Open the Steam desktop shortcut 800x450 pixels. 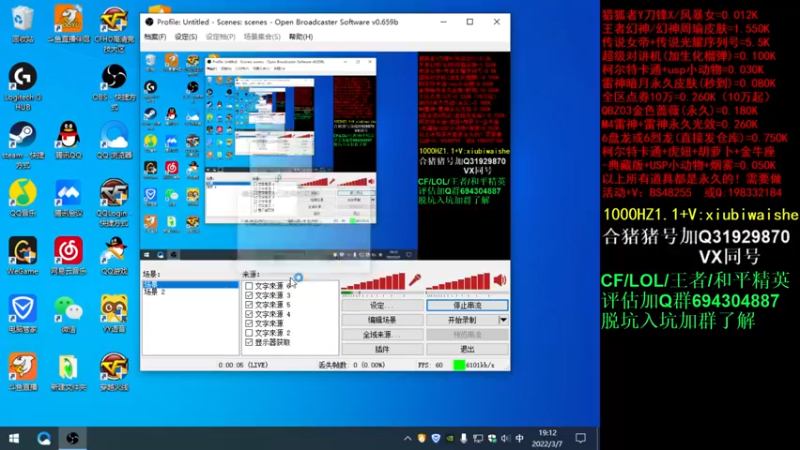click(22, 144)
